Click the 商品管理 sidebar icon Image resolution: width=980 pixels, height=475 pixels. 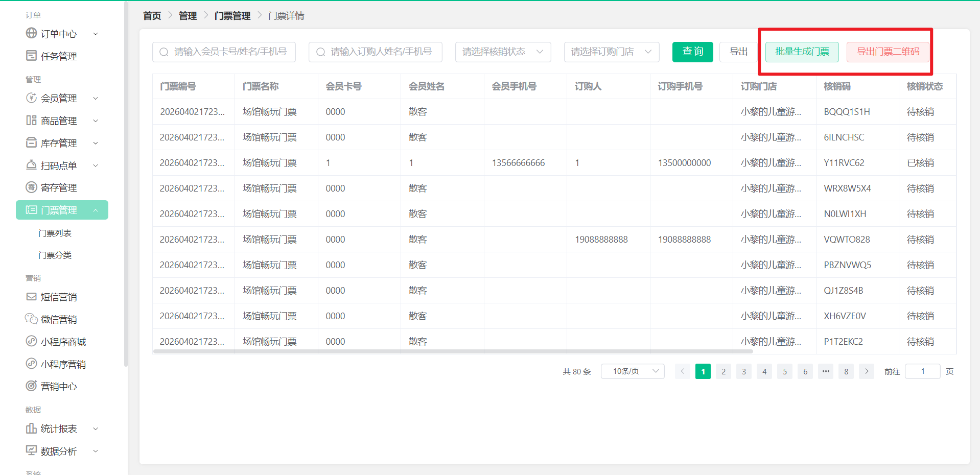[31, 120]
